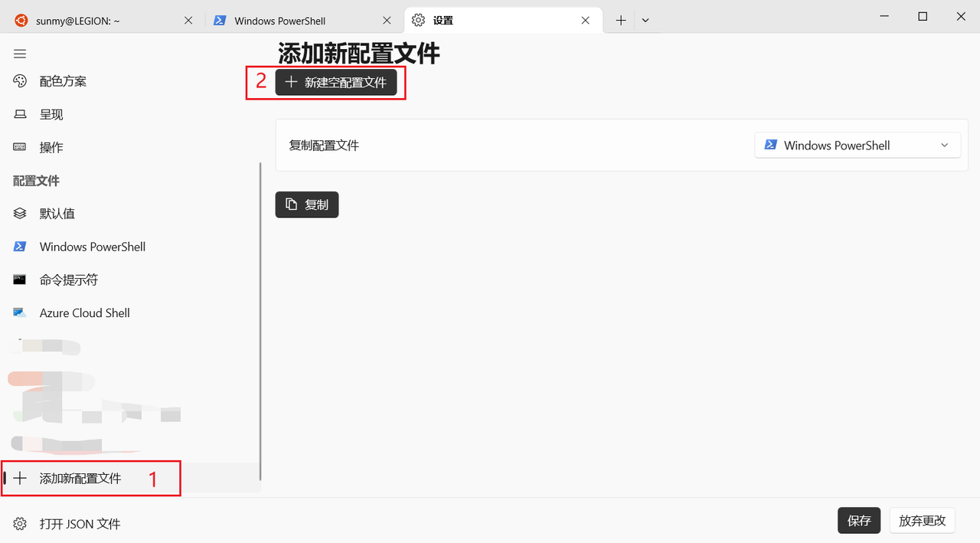Select 添加新配置文件 in sidebar
The width and height of the screenshot is (980, 543).
point(130,478)
